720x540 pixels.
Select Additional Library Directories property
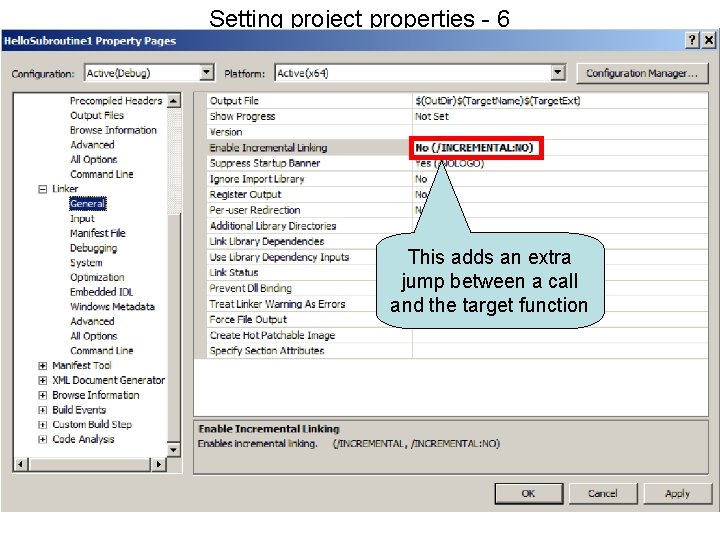click(x=458, y=226)
